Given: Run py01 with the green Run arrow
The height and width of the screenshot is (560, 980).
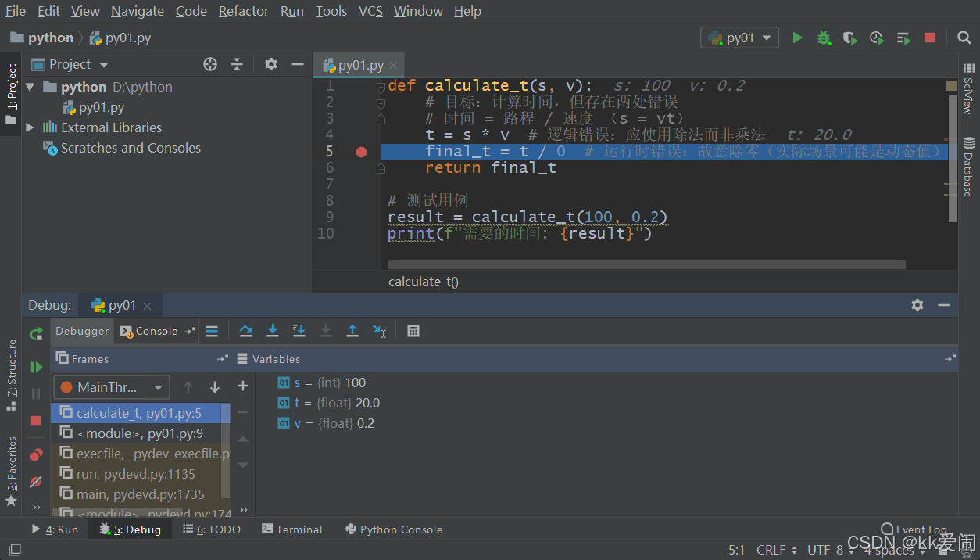Looking at the screenshot, I should click(797, 37).
